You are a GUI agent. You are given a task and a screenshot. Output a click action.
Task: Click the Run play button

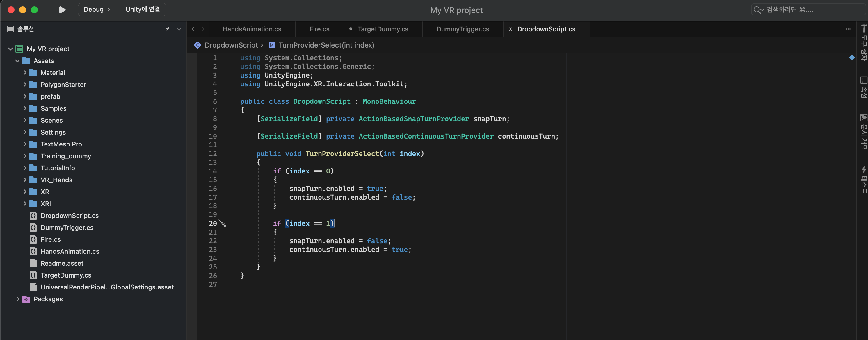pos(62,10)
